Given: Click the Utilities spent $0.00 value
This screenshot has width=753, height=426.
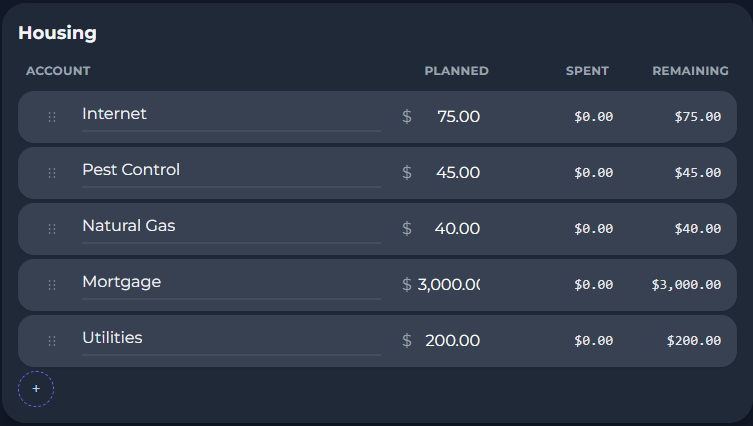Looking at the screenshot, I should pos(593,341).
